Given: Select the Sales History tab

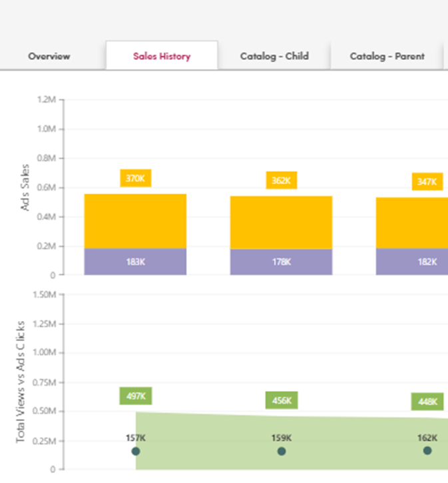Looking at the screenshot, I should [x=161, y=56].
